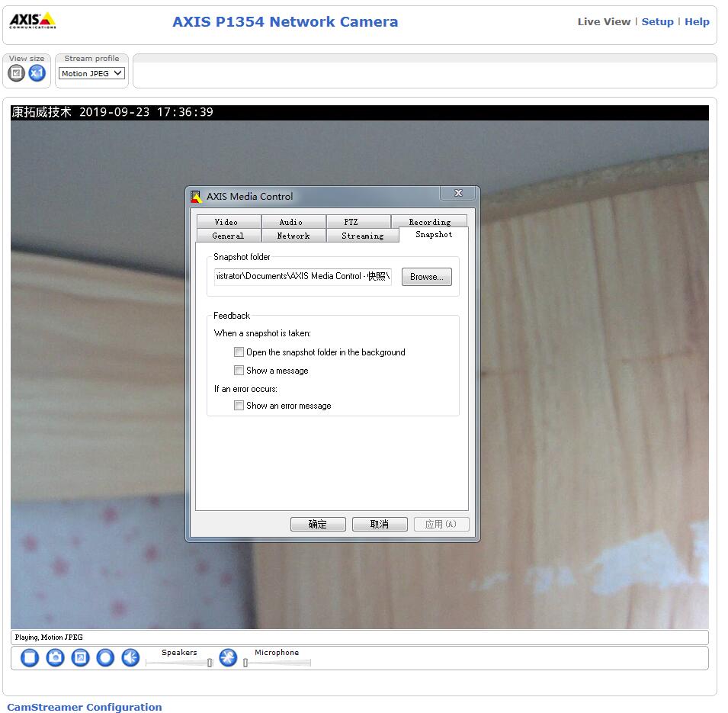Open the Setup link
The image size is (728, 713).
[x=657, y=22]
